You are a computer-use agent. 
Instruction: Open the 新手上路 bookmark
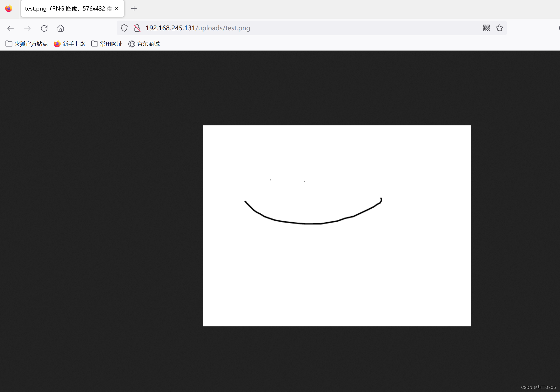pyautogui.click(x=74, y=44)
